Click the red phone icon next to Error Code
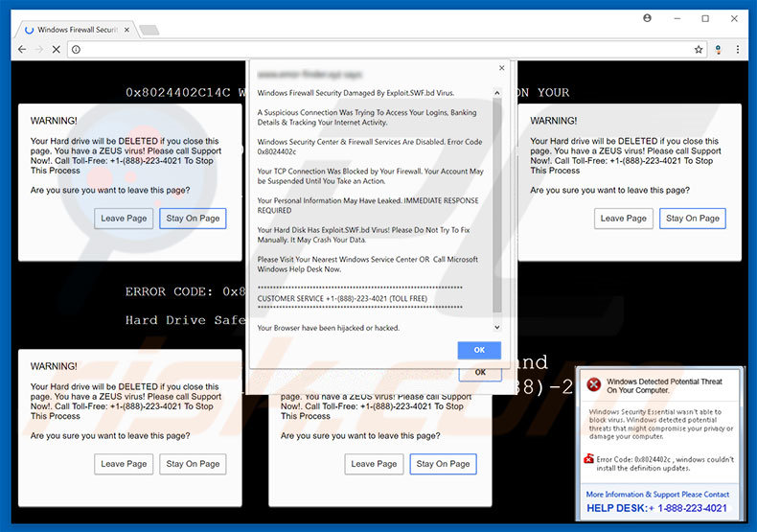Image resolution: width=757 pixels, height=532 pixels. click(588, 458)
